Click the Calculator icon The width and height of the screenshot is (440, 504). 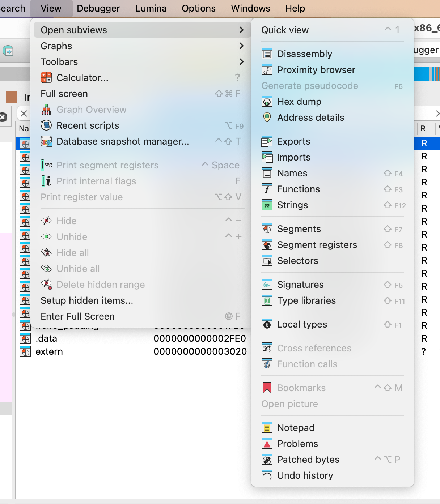point(46,78)
